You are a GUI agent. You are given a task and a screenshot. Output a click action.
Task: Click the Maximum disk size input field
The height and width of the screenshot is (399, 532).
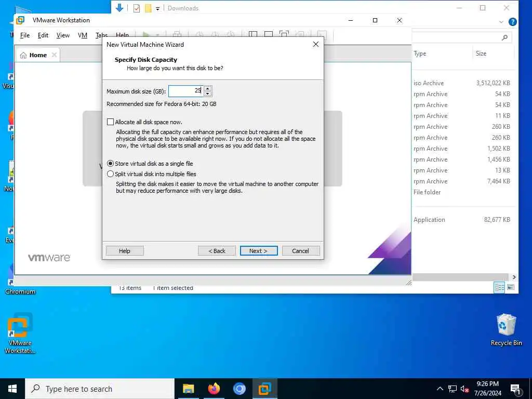pyautogui.click(x=185, y=90)
